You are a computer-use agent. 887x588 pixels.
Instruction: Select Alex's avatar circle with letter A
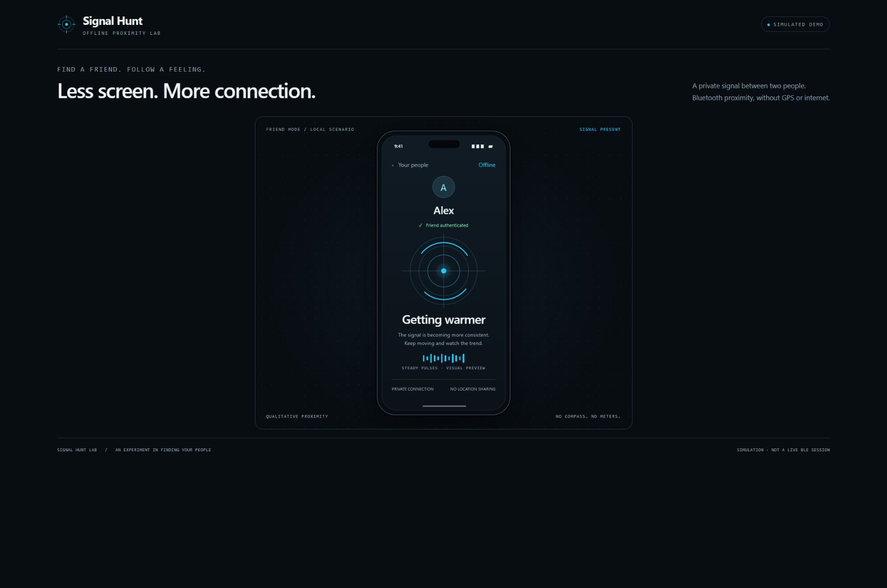coord(444,187)
